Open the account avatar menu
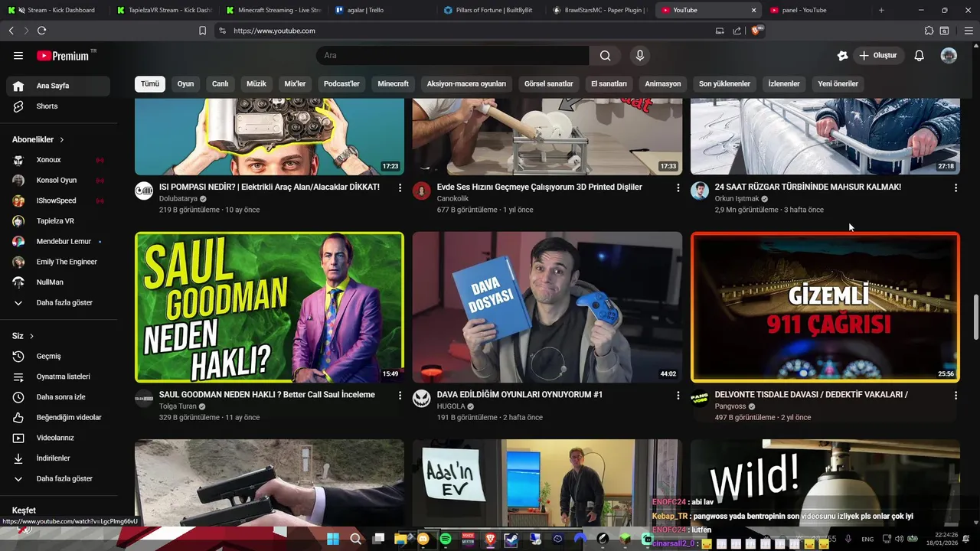 click(x=949, y=55)
